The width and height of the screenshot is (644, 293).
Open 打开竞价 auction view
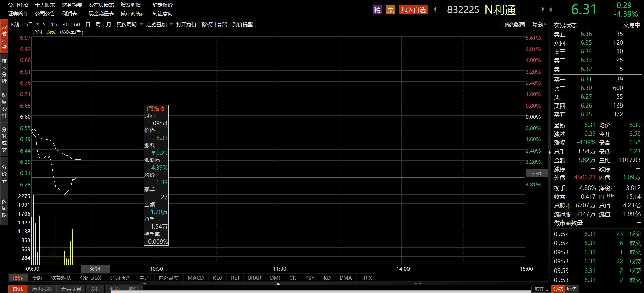click(186, 24)
